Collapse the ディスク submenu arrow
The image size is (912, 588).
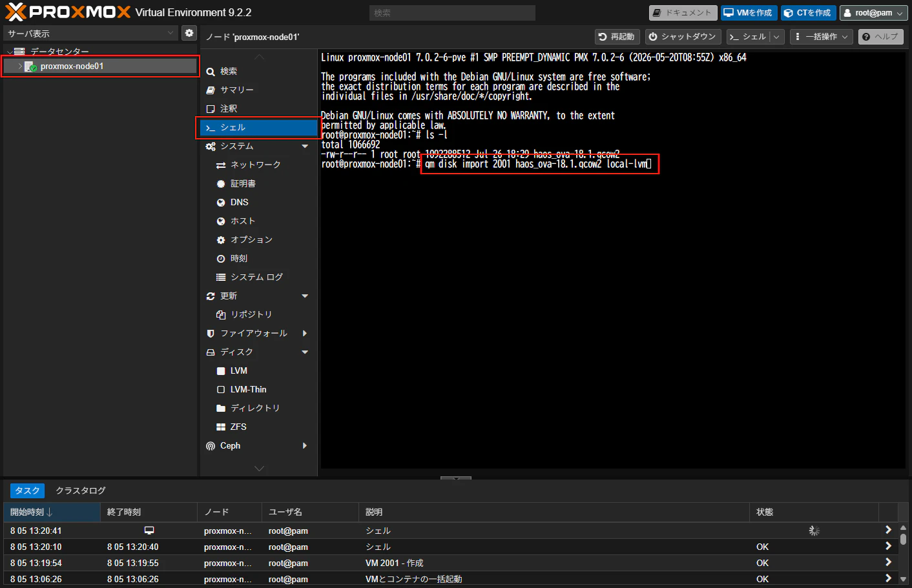click(x=305, y=352)
